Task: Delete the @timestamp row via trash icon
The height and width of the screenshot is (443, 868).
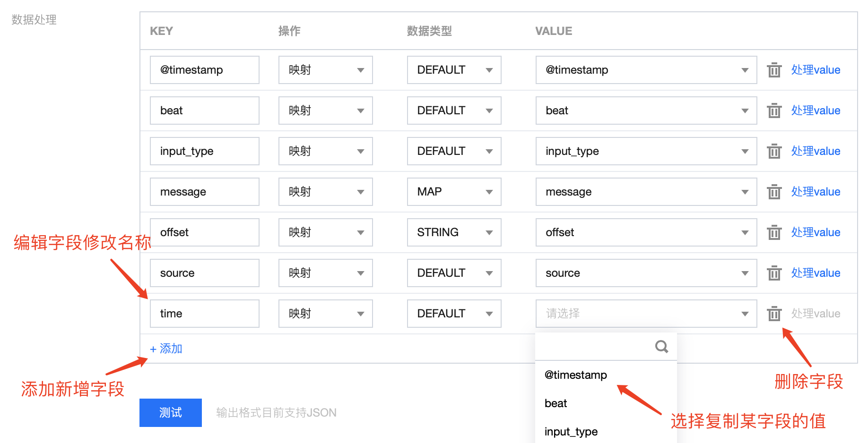Action: pyautogui.click(x=774, y=70)
